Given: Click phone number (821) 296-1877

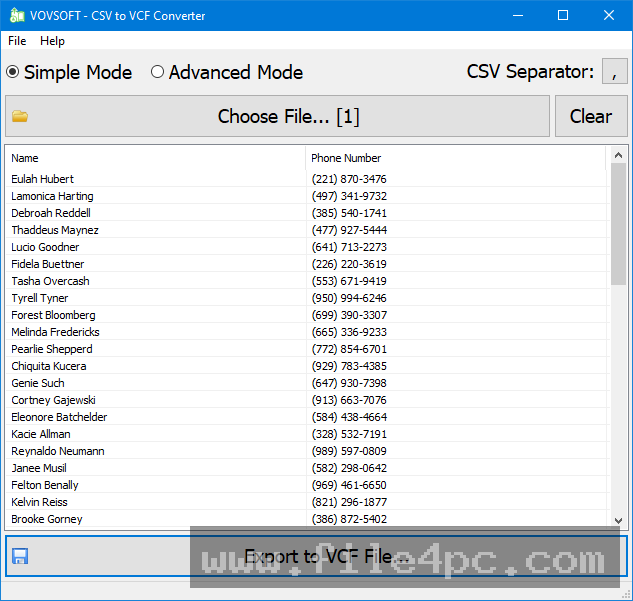Looking at the screenshot, I should [349, 502].
